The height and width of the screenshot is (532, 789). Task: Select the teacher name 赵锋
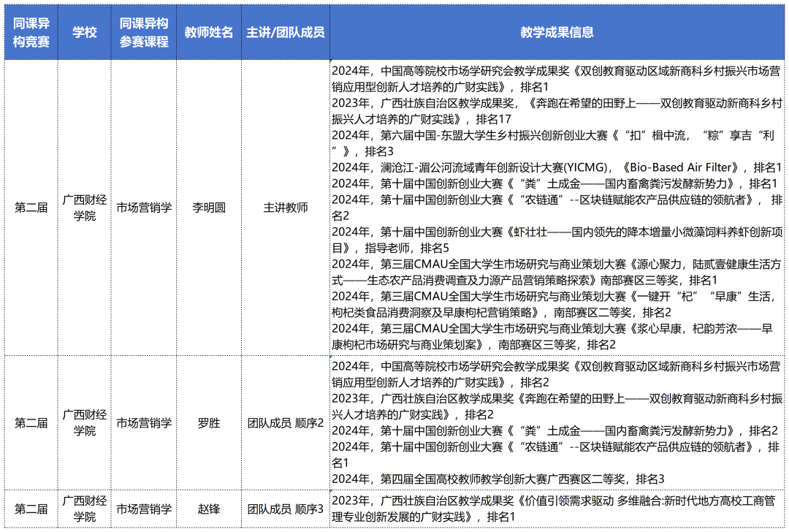point(209,509)
